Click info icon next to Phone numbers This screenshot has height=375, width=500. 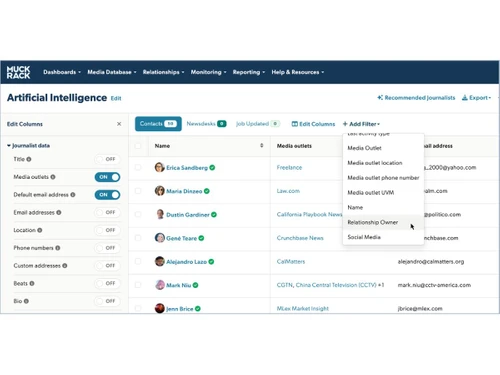point(58,248)
